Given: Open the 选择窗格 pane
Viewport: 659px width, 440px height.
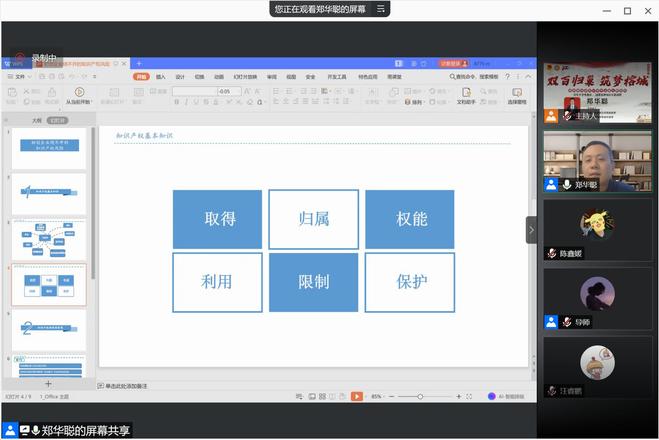Looking at the screenshot, I should (x=516, y=93).
